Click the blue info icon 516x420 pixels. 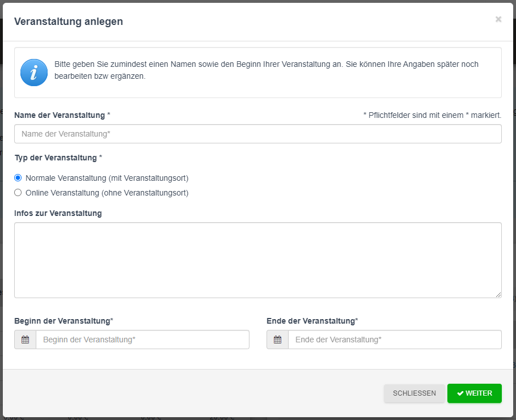point(34,73)
